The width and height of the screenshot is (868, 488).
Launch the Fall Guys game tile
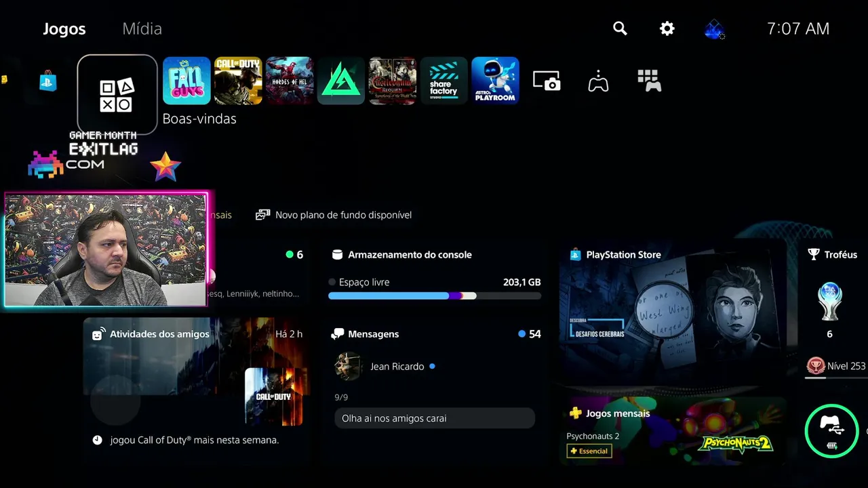(x=186, y=81)
